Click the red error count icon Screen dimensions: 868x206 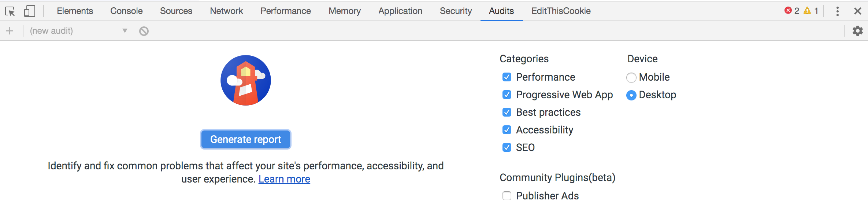point(788,11)
